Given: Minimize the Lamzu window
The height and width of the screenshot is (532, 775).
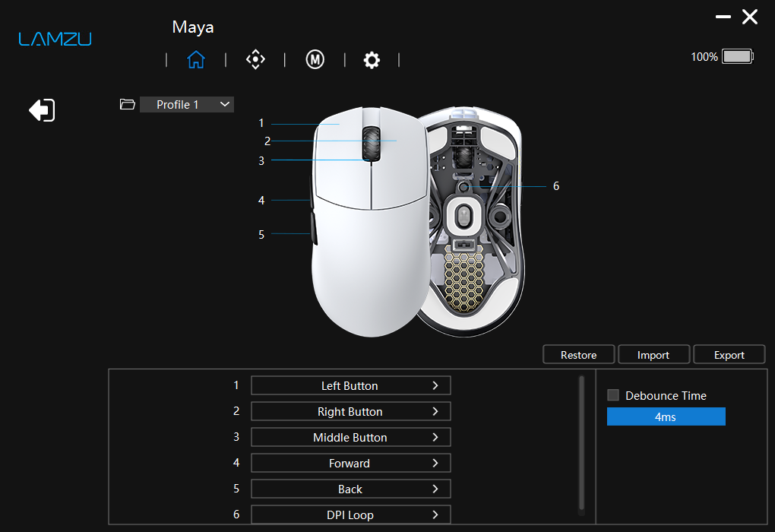Looking at the screenshot, I should pyautogui.click(x=723, y=17).
